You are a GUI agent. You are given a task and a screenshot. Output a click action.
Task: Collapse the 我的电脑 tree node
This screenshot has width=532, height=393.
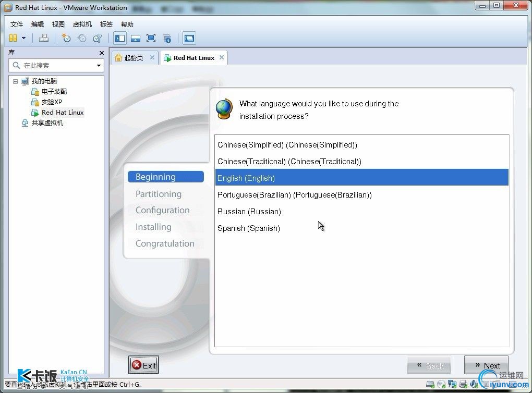pos(15,81)
